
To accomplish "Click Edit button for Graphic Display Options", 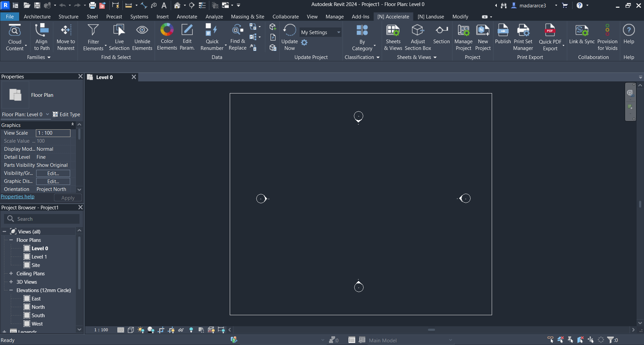I will [53, 181].
